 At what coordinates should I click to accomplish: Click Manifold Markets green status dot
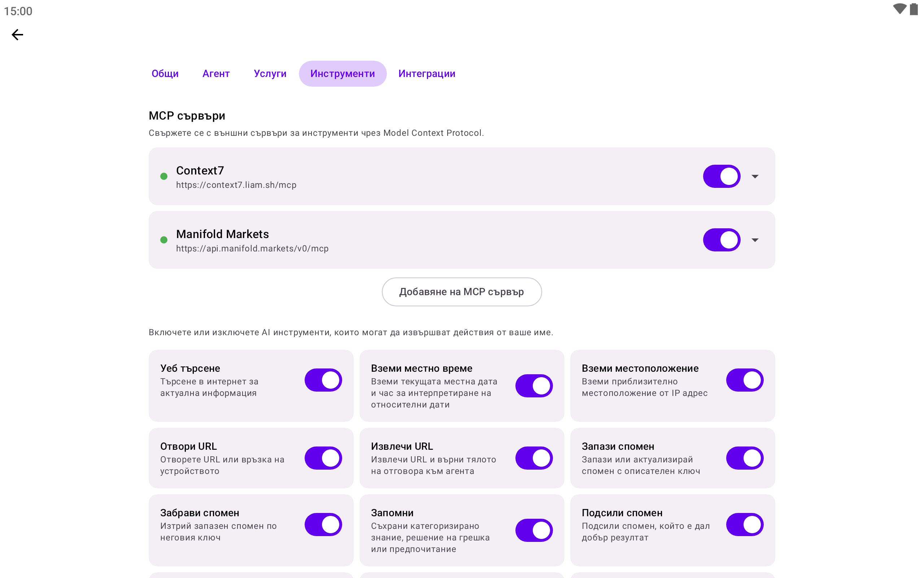click(164, 240)
